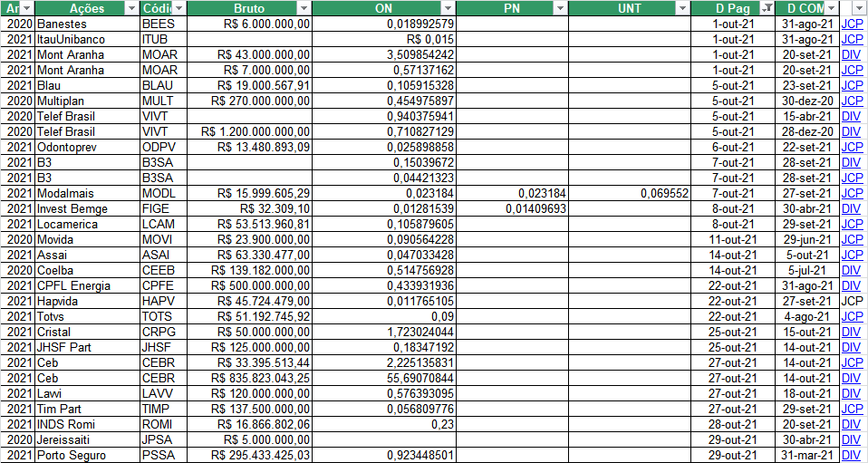Open the DIV link in the B3 row
This screenshot has width=868, height=463.
click(x=851, y=163)
